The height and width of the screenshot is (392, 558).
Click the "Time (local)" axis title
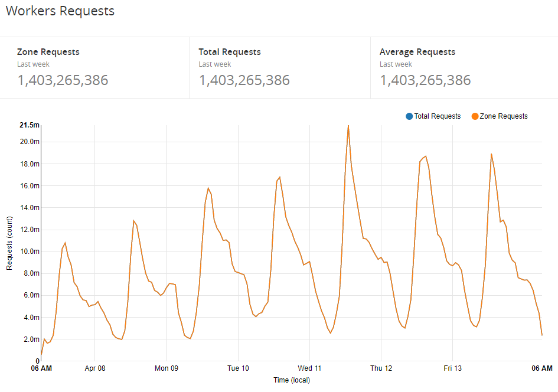(x=291, y=380)
